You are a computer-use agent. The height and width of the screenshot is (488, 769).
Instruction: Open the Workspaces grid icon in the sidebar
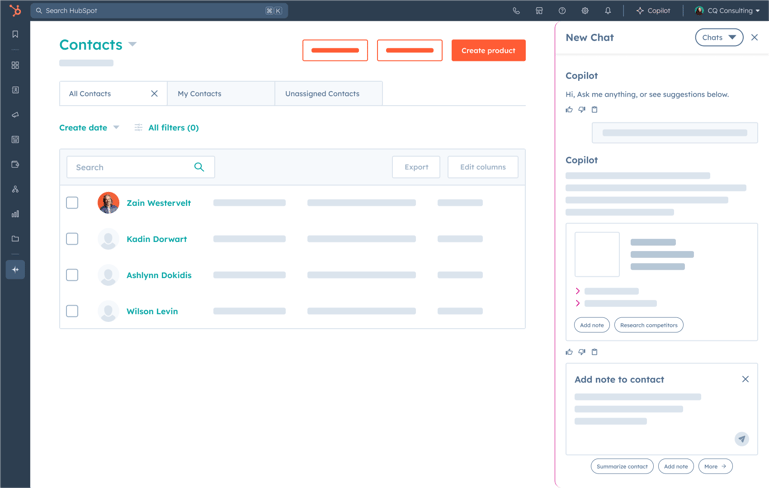coord(15,65)
